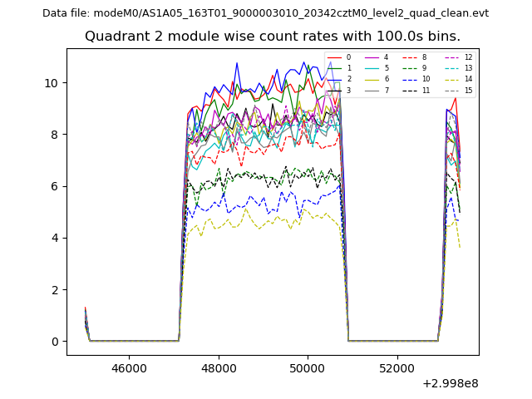Click the yellow legend line for module 6

pyautogui.click(x=372, y=79)
